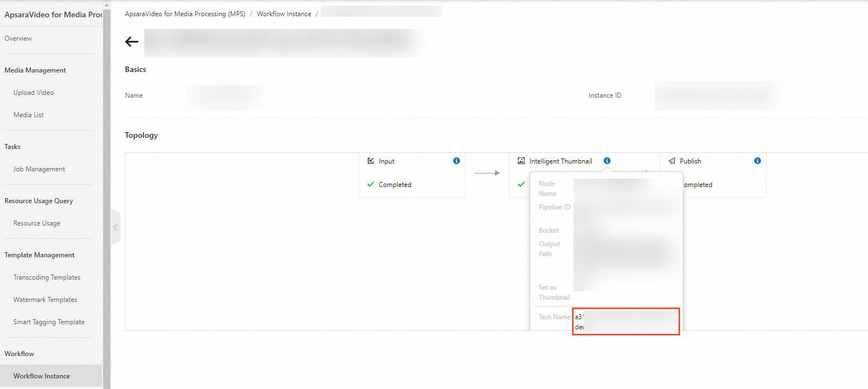Image resolution: width=868 pixels, height=389 pixels.
Task: Open Media List page
Action: tap(28, 115)
